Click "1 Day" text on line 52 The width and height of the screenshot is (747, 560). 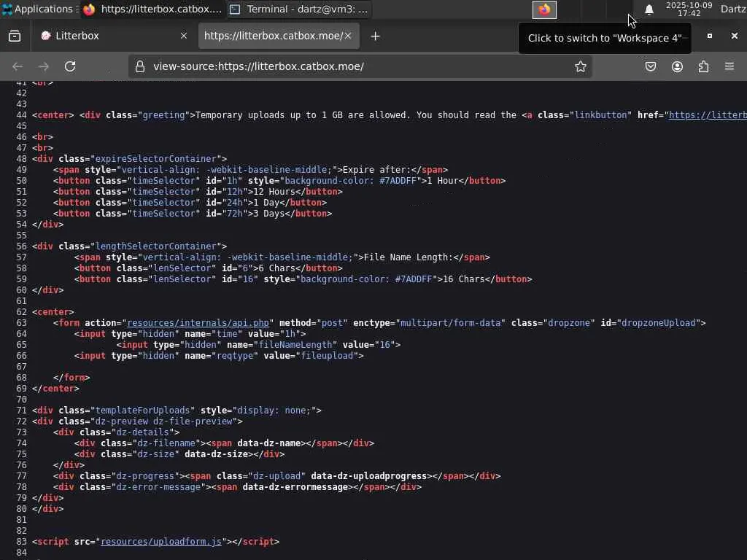(x=266, y=203)
